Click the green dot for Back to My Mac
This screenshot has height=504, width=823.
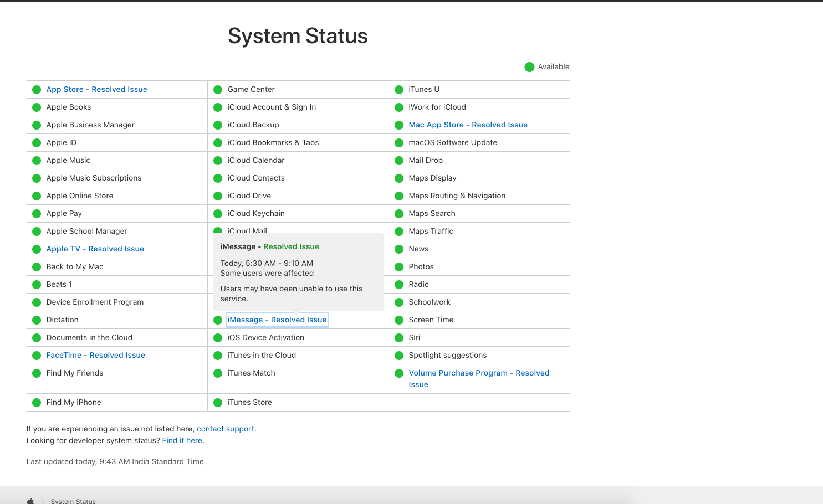click(x=37, y=267)
